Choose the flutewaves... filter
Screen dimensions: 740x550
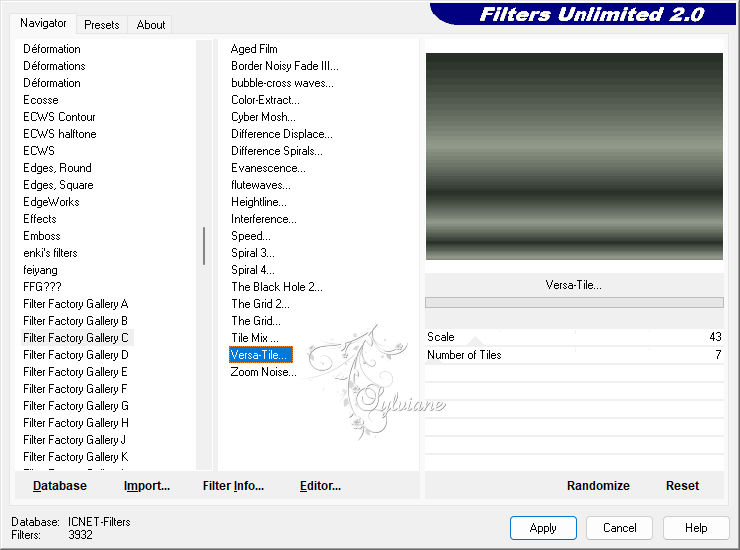(261, 185)
